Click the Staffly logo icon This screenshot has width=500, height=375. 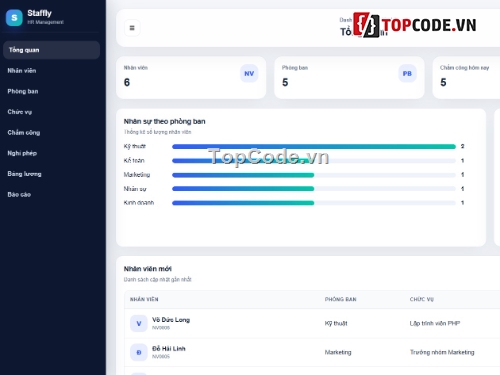[x=14, y=18]
